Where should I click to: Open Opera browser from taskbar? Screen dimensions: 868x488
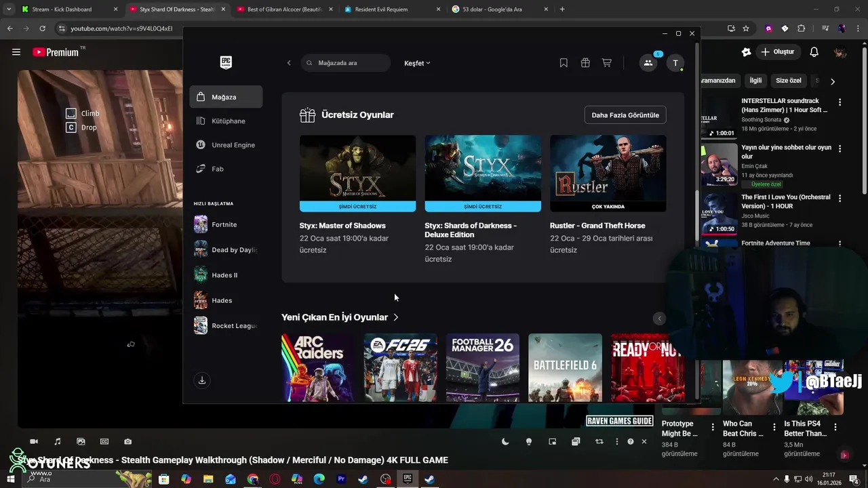pyautogui.click(x=275, y=479)
